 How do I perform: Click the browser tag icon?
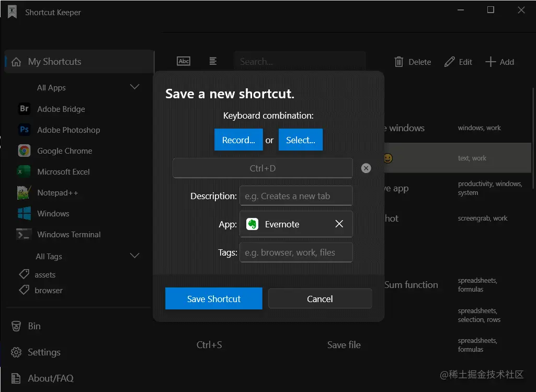24,290
